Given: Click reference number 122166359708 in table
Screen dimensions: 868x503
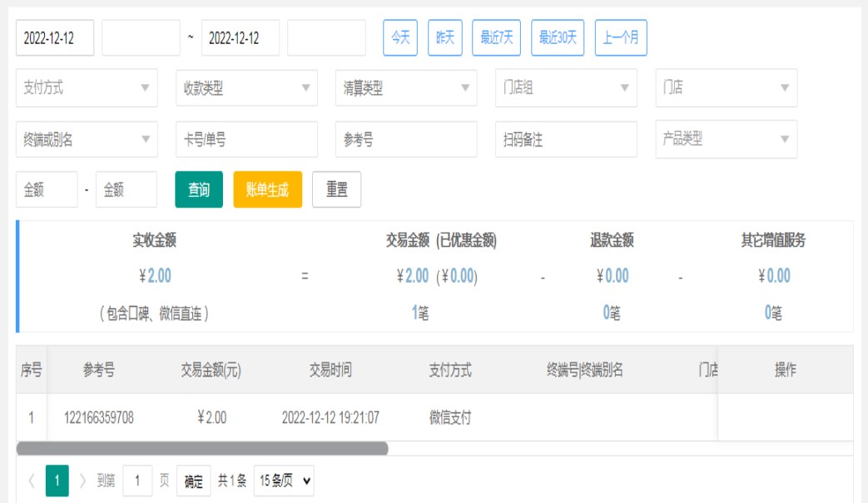Looking at the screenshot, I should [x=98, y=417].
